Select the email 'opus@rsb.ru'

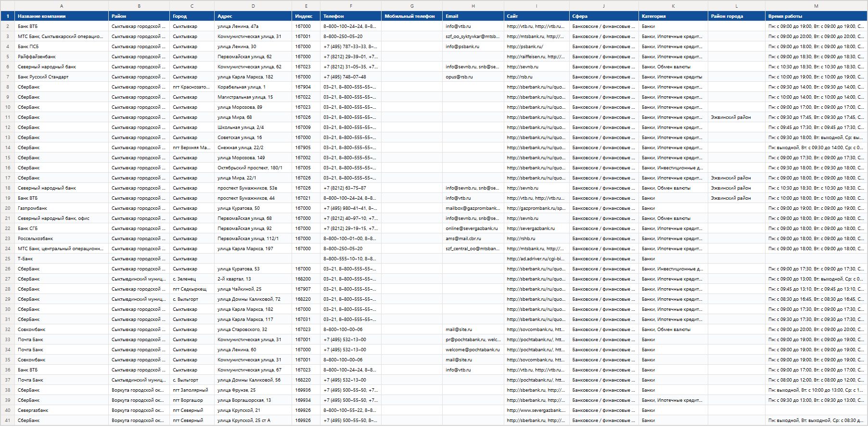(x=473, y=77)
